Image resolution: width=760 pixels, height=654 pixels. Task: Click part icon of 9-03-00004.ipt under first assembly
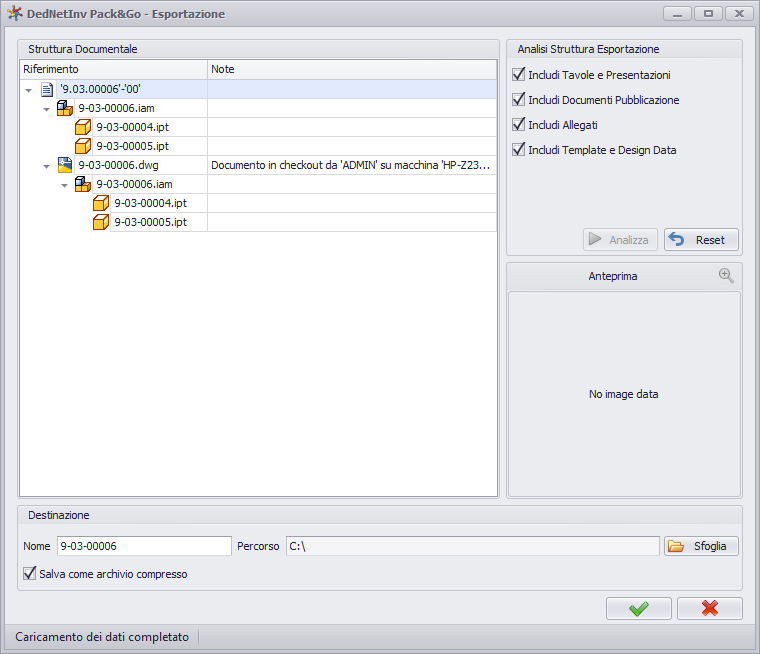[83, 127]
